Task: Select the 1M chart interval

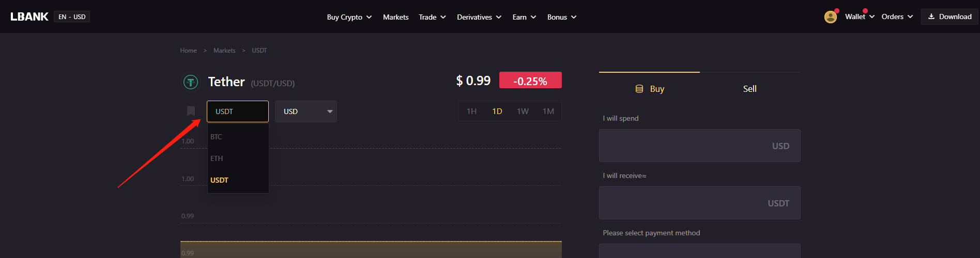Action: point(548,111)
